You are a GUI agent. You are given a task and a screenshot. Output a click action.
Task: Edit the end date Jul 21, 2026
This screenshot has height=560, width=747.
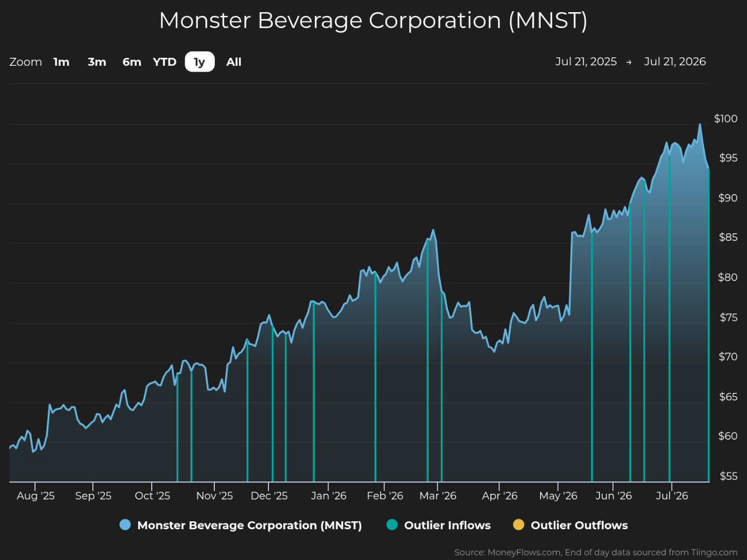click(x=675, y=62)
